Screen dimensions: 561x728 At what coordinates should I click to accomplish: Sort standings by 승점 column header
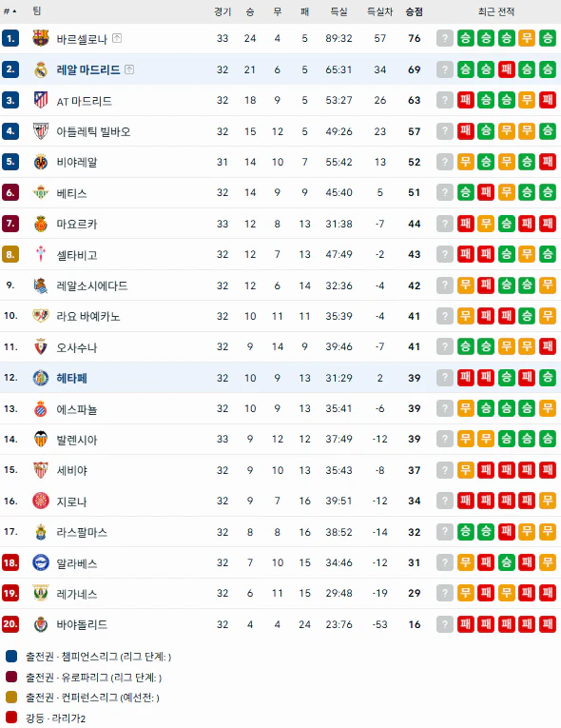coord(414,11)
